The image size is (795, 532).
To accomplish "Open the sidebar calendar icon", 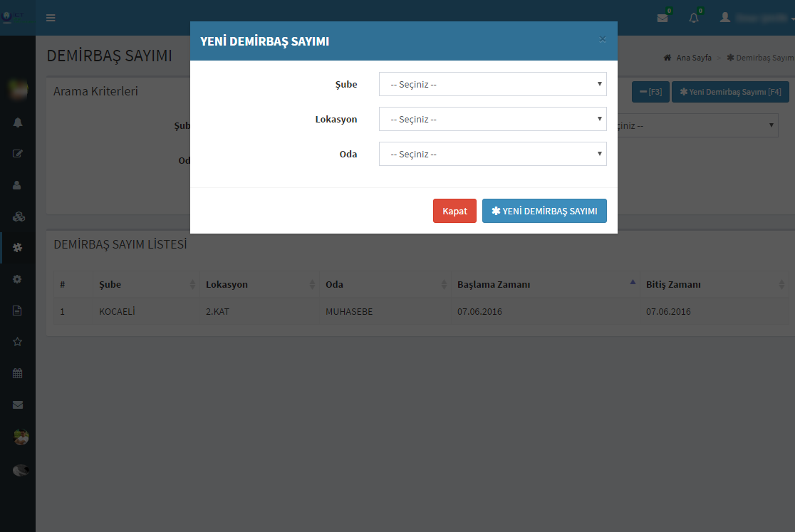I will [18, 373].
